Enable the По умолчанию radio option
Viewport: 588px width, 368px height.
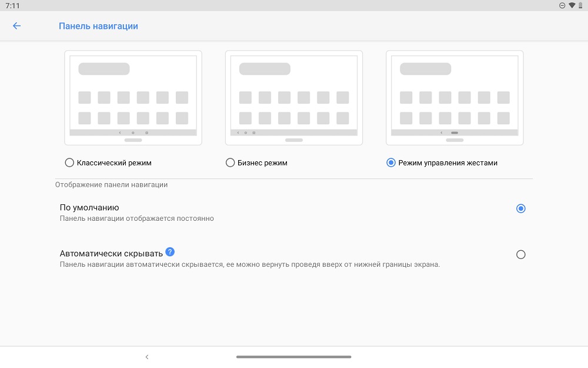[x=520, y=208]
